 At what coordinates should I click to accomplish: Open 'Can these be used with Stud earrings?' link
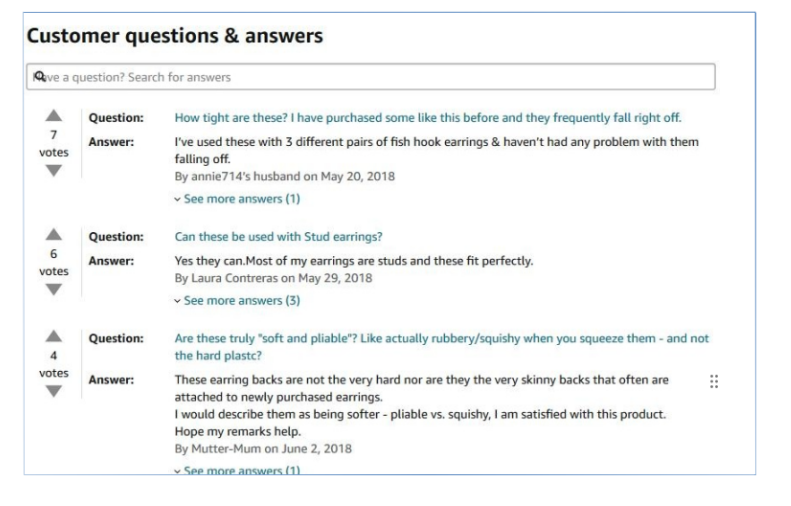click(278, 237)
